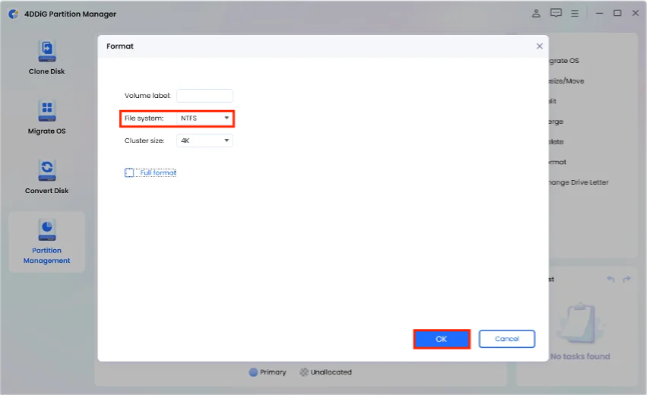Screen dimensions: 648x396
Task: Open the user account icon
Action: (536, 13)
